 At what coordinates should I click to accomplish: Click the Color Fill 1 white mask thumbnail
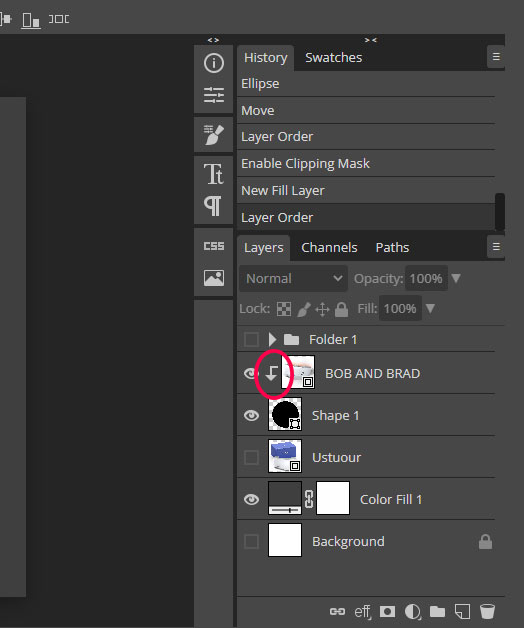click(333, 498)
